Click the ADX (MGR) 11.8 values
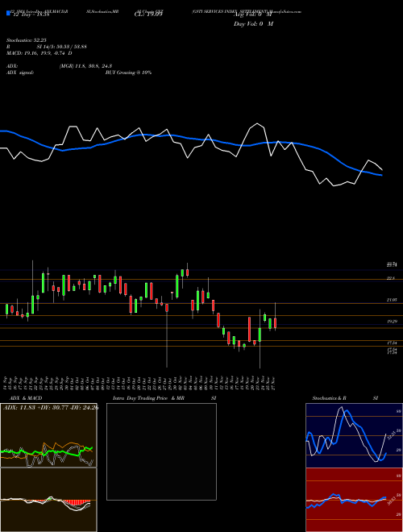Screen dimensions: 403x532 point(85,66)
